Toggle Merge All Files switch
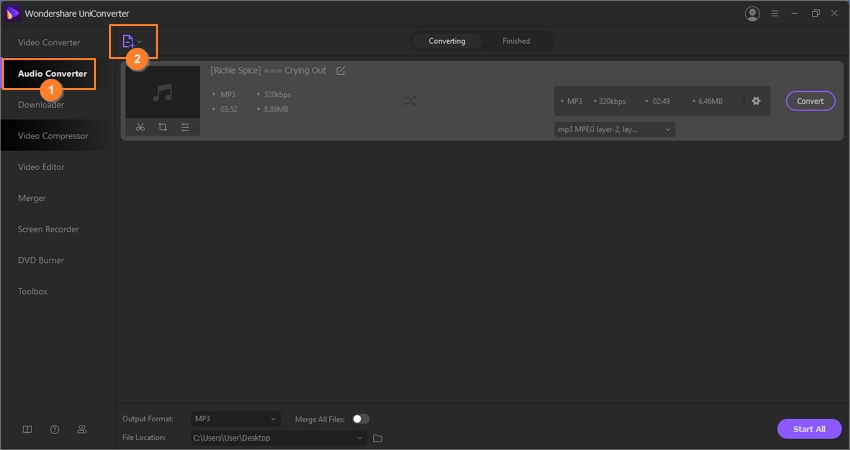The width and height of the screenshot is (850, 450). tap(361, 419)
